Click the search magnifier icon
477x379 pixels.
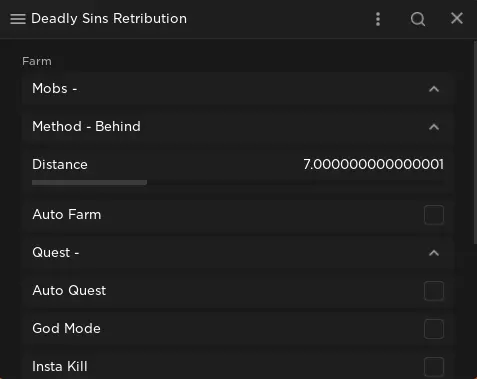418,19
